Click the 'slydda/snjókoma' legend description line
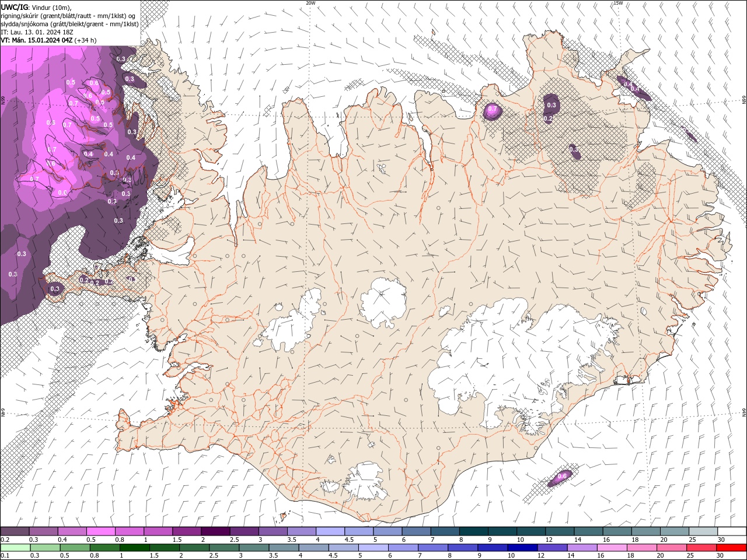The width and height of the screenshot is (747, 560). [69, 24]
